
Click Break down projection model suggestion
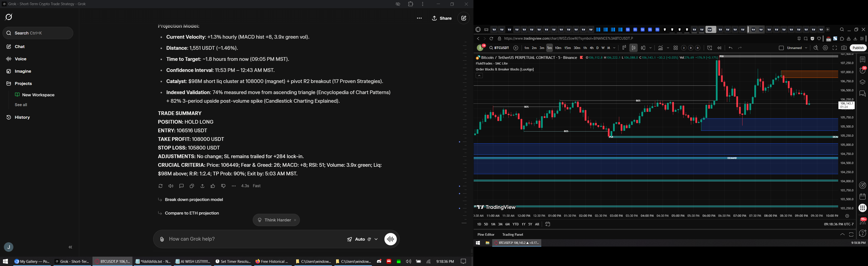194,200
